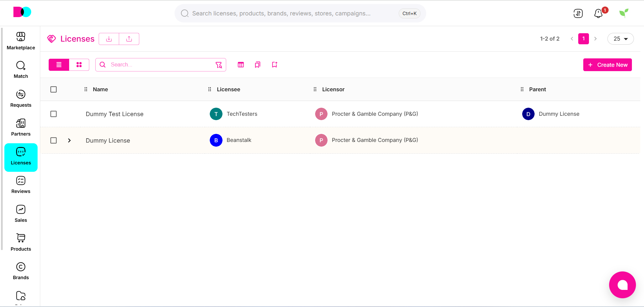Image resolution: width=644 pixels, height=307 pixels.
Task: Sort by Licensor column header
Action: click(333, 89)
